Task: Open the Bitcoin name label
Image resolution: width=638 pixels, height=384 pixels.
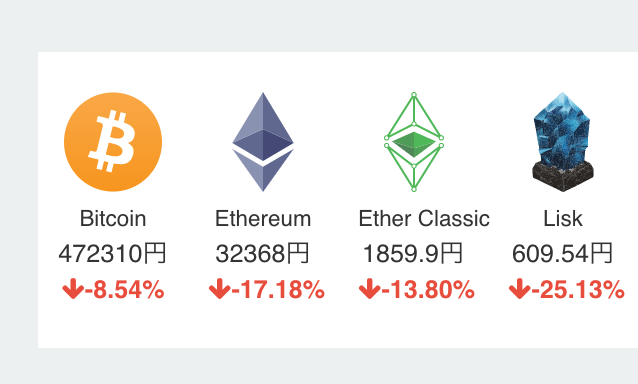Action: point(113,218)
